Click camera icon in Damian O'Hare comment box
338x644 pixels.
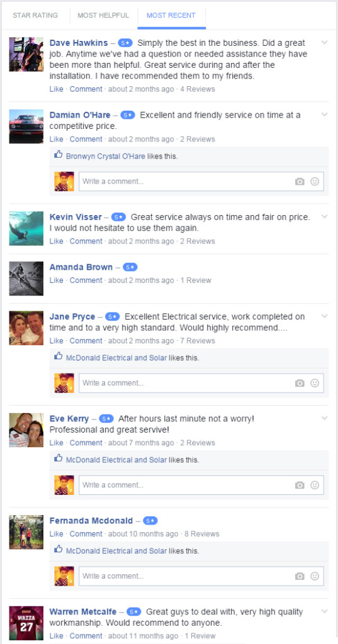[300, 182]
